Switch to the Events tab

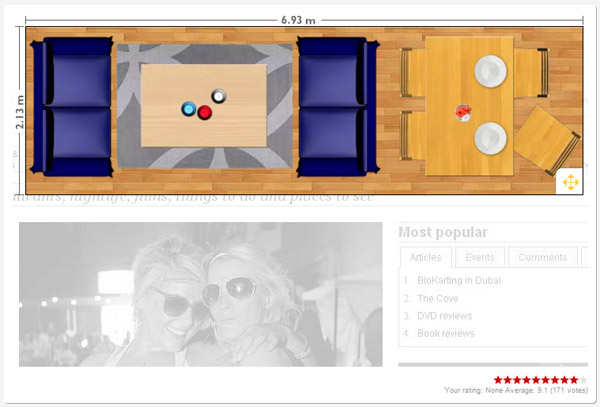(x=480, y=257)
